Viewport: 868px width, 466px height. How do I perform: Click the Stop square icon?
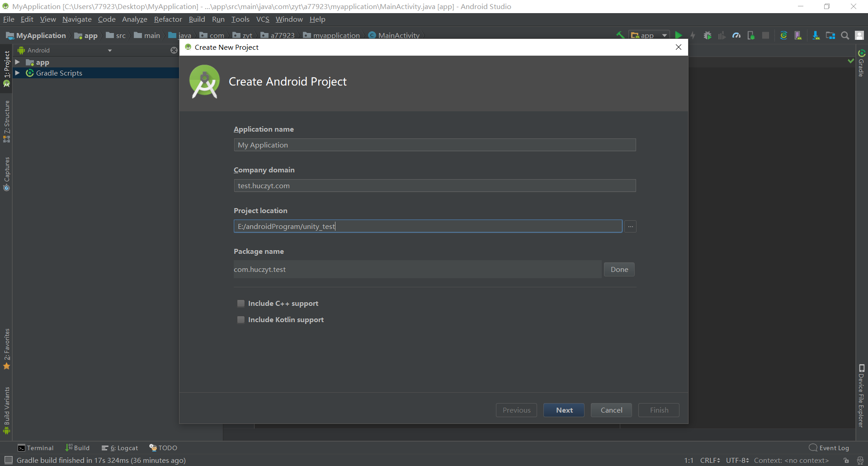765,35
